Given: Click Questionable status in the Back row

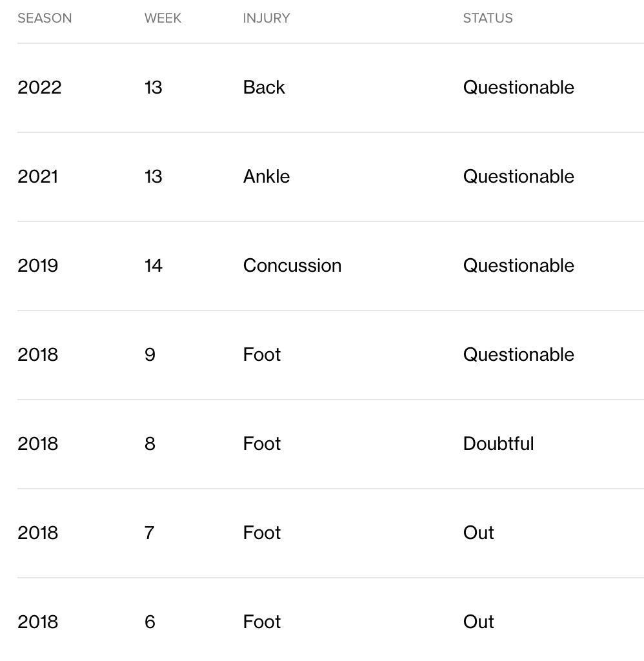Looking at the screenshot, I should coord(518,87).
